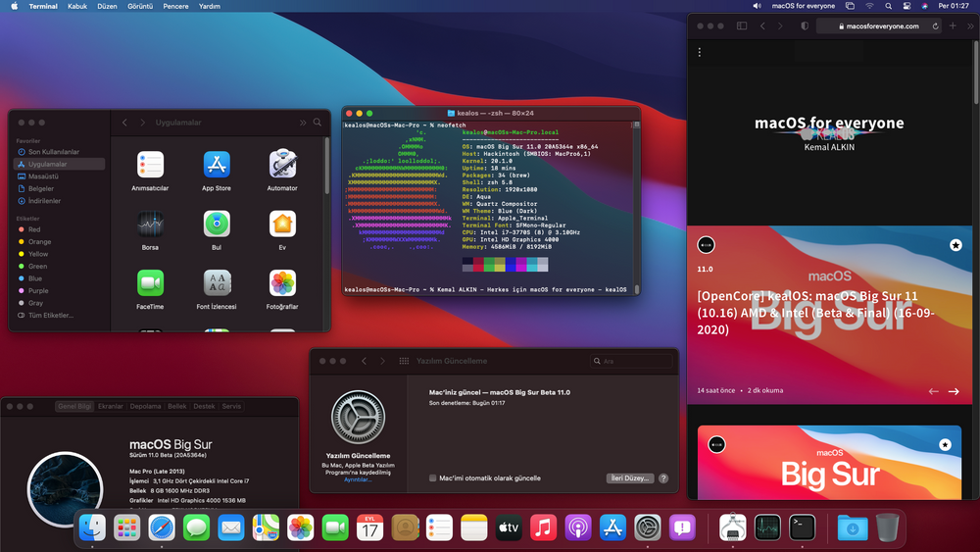Reload page in Safari address bar
The image size is (980, 552).
pos(936,26)
